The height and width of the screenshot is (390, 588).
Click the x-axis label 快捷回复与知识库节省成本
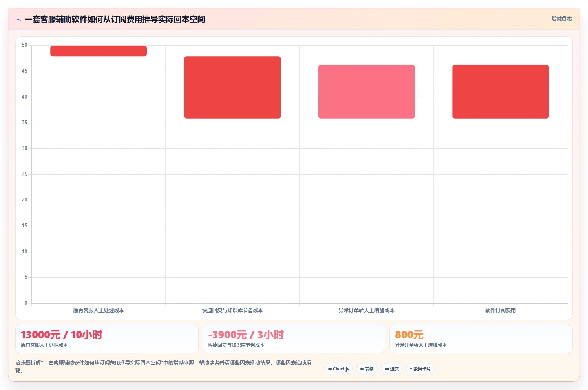coord(232,310)
